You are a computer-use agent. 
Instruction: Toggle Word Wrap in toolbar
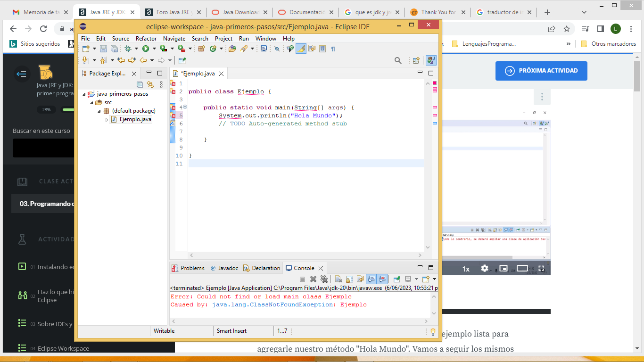312,49
